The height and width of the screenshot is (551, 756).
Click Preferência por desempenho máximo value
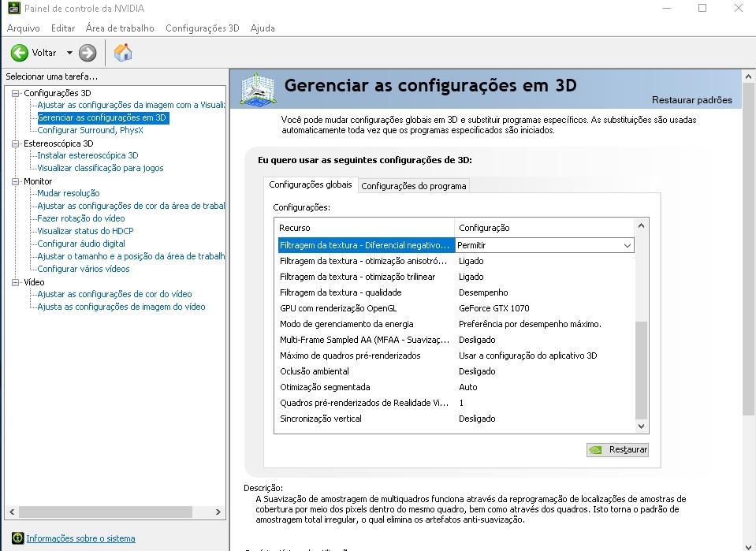click(530, 324)
